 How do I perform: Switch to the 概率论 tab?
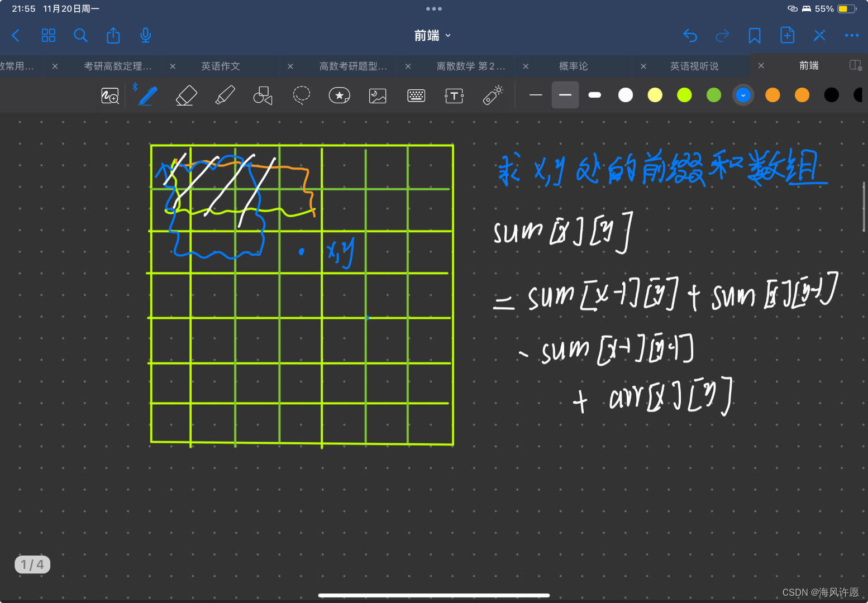(574, 66)
